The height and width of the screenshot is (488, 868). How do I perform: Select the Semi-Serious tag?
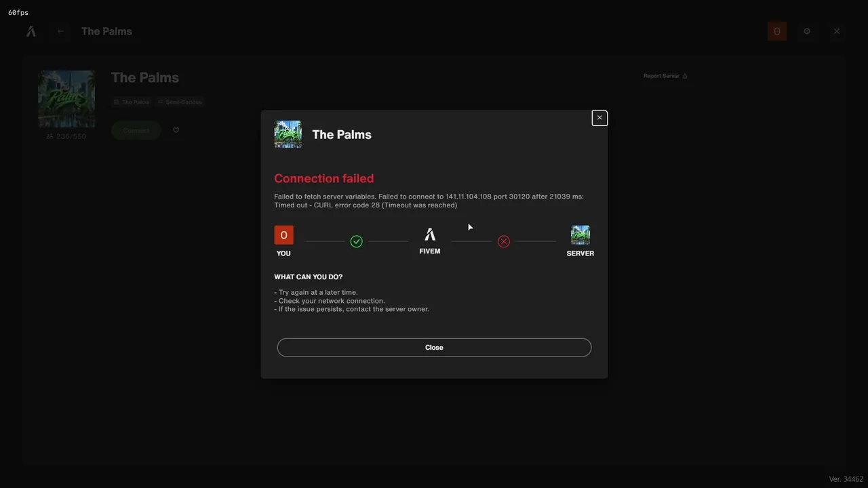180,102
